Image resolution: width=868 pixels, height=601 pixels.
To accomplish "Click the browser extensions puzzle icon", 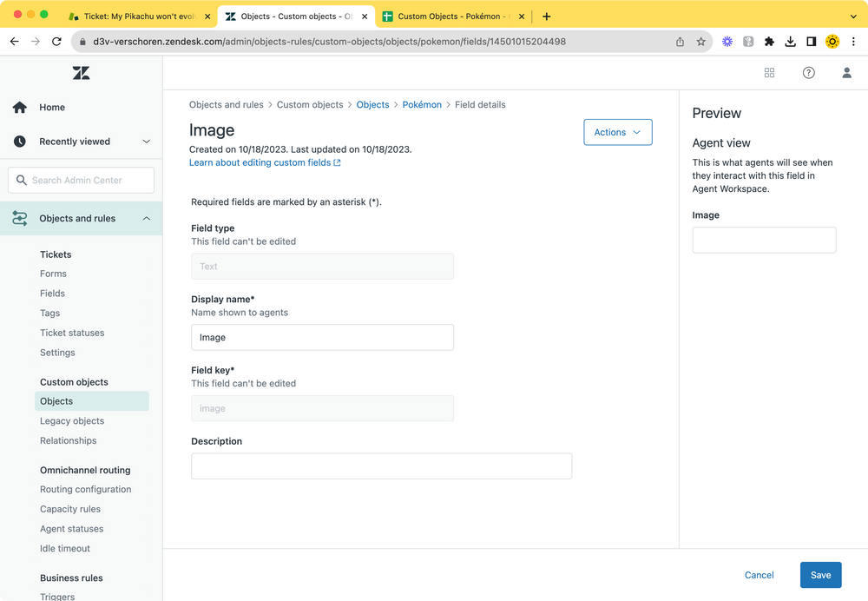I will click(769, 41).
